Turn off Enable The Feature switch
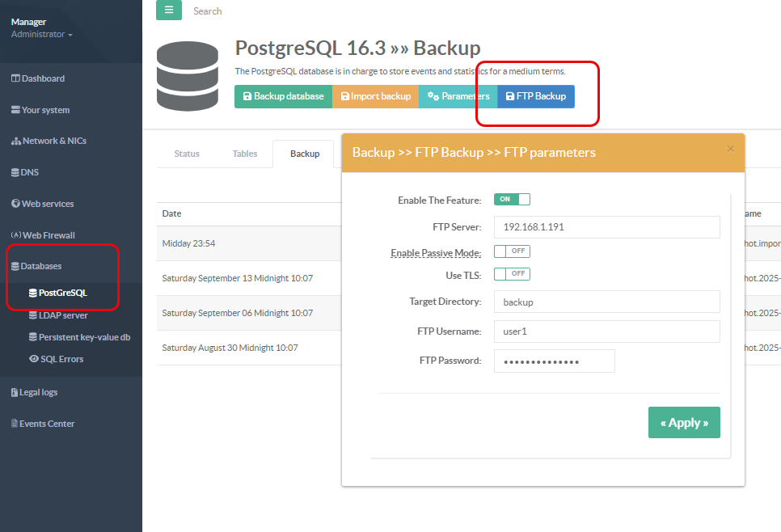This screenshot has width=781, height=532. (512, 200)
